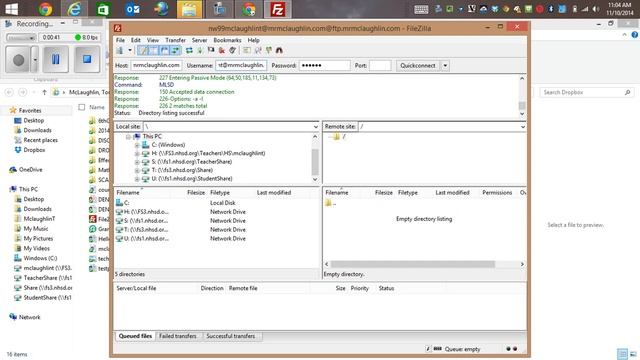
Task: Switch to the Successful transfers tab
Action: [231, 336]
